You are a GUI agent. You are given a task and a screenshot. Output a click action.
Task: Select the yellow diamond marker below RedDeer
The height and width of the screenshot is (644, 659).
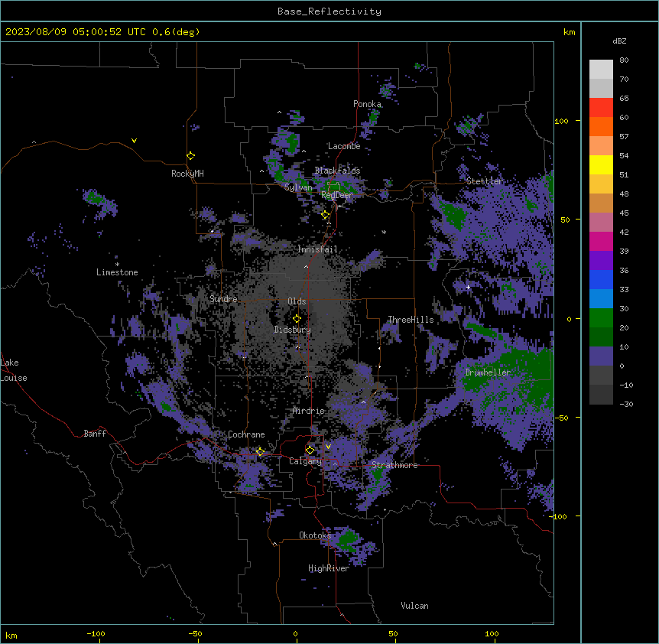325,215
